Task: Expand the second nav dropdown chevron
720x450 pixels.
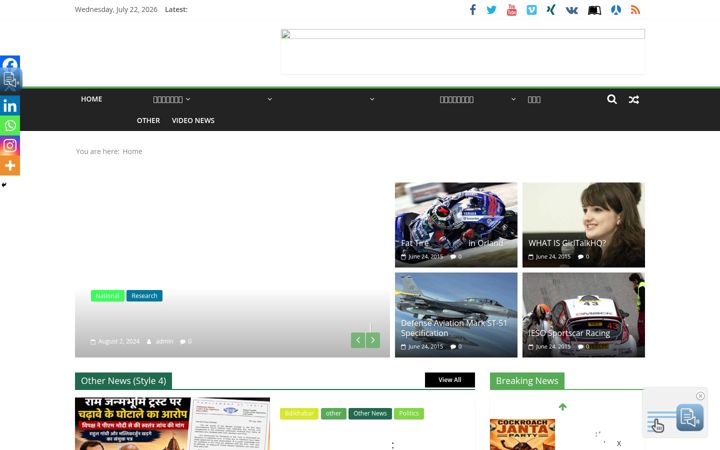Action: click(x=270, y=99)
